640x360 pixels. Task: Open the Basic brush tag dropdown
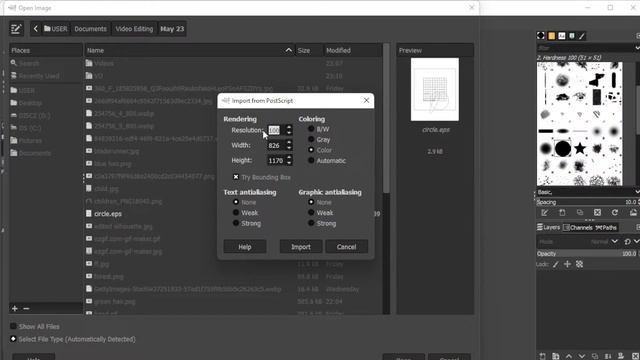coord(637,192)
